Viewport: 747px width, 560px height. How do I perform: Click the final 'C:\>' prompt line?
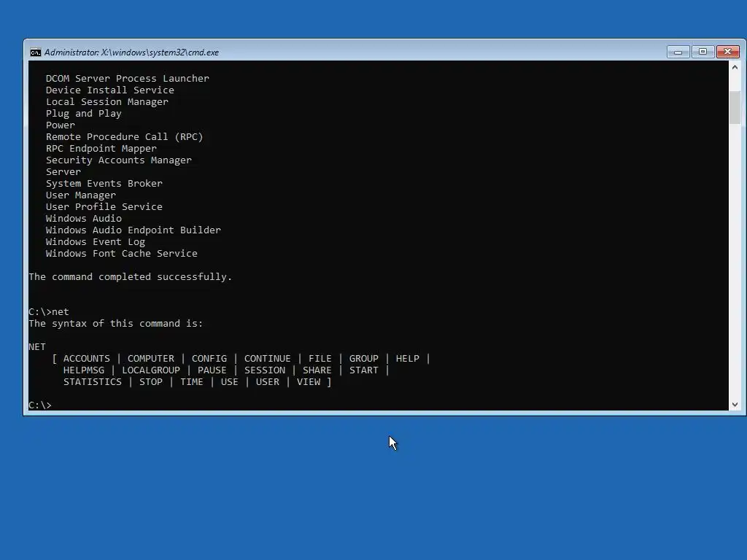click(x=40, y=405)
